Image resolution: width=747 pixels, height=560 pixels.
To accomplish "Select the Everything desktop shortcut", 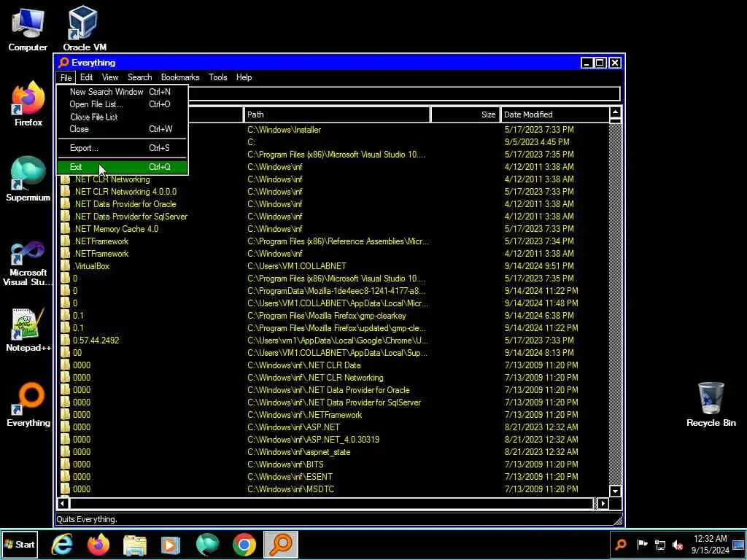I will pyautogui.click(x=28, y=404).
